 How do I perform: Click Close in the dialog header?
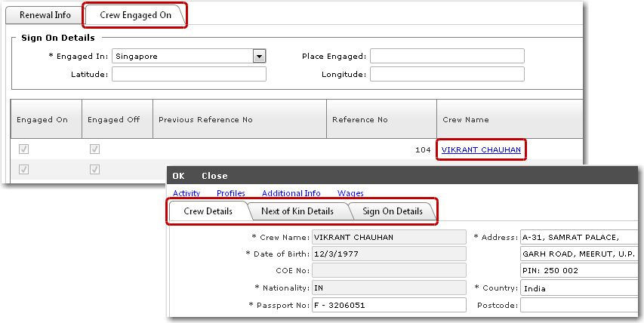214,176
